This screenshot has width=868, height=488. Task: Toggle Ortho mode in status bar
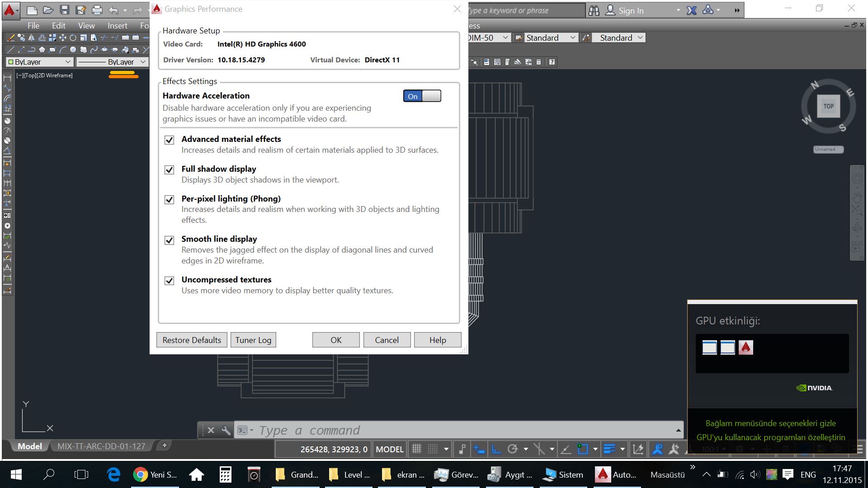tap(496, 449)
